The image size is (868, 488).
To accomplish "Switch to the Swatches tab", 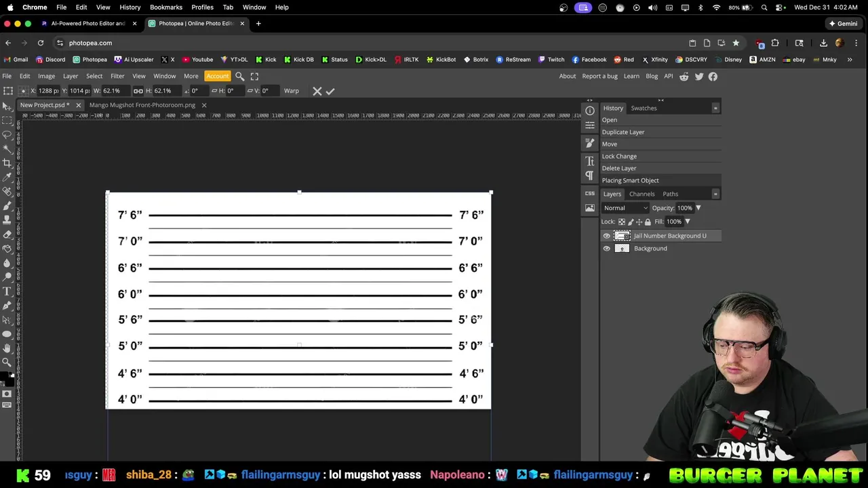I will coord(644,108).
